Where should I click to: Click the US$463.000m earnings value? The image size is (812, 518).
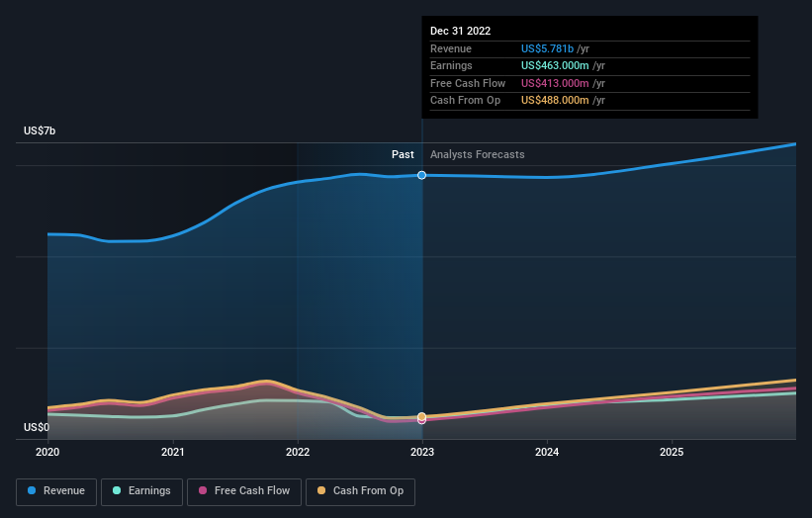pyautogui.click(x=555, y=65)
